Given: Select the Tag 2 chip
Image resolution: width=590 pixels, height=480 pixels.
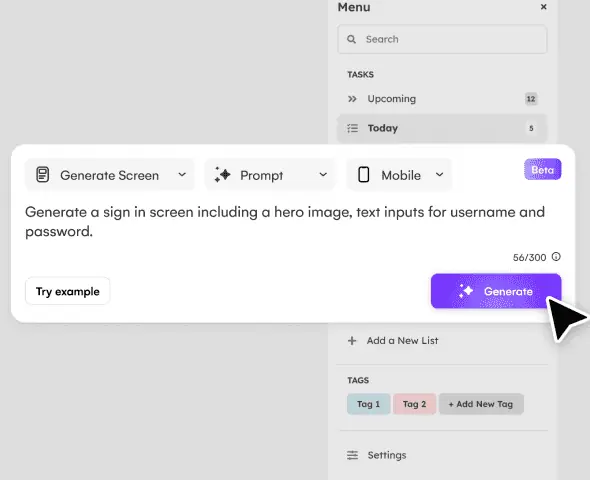Looking at the screenshot, I should [x=414, y=404].
